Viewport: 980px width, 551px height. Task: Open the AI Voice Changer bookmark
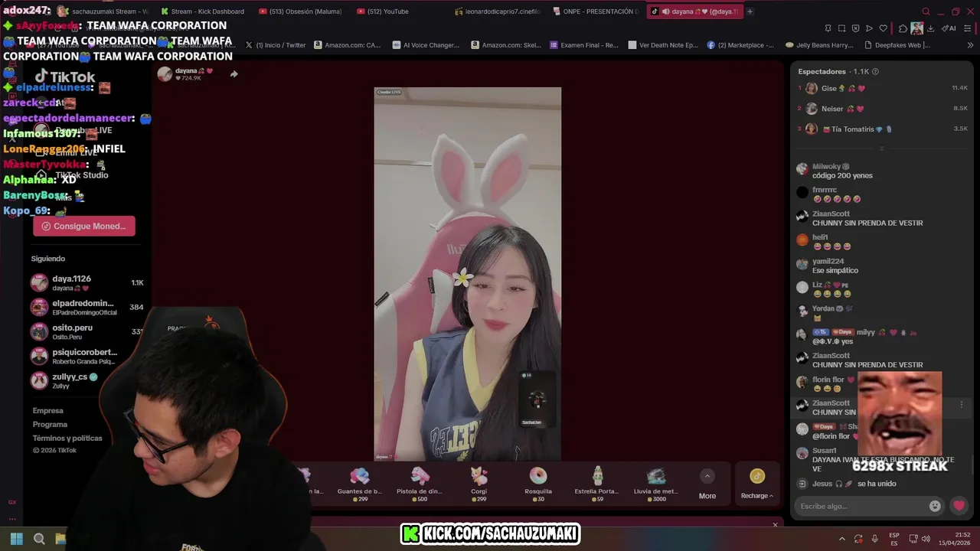click(x=426, y=45)
